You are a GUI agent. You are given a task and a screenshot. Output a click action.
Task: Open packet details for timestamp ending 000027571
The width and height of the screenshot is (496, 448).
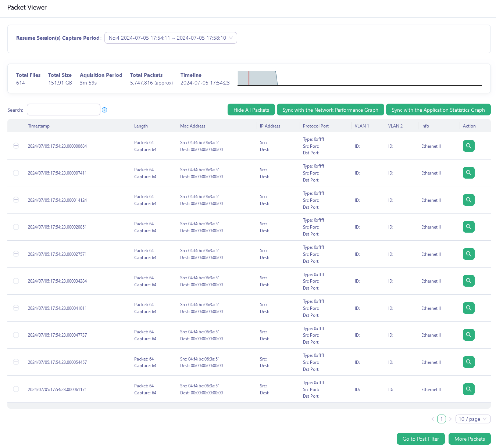468,254
